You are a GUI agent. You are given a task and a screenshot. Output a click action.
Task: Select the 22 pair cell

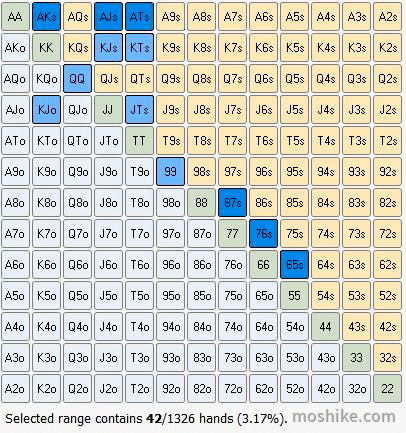pos(387,389)
